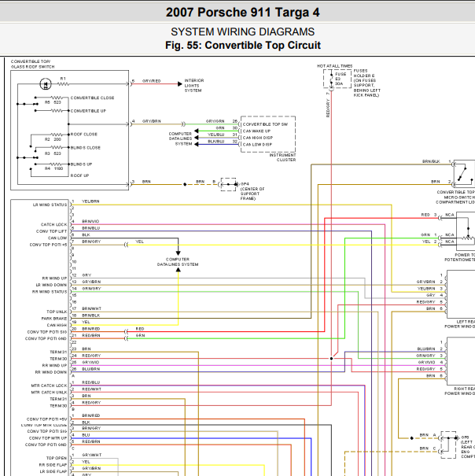475x476 pixels.
Task: Select the "R4 1190" resistor value
Action: [53, 168]
